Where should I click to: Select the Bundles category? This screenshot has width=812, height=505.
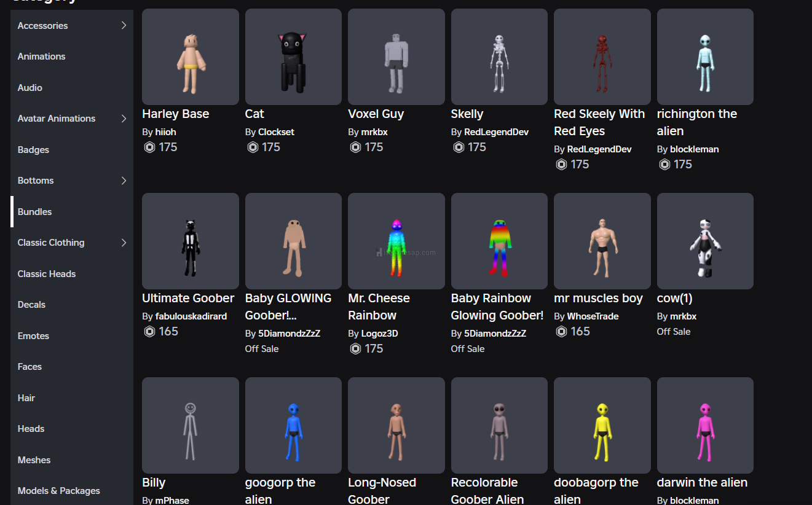click(x=35, y=212)
